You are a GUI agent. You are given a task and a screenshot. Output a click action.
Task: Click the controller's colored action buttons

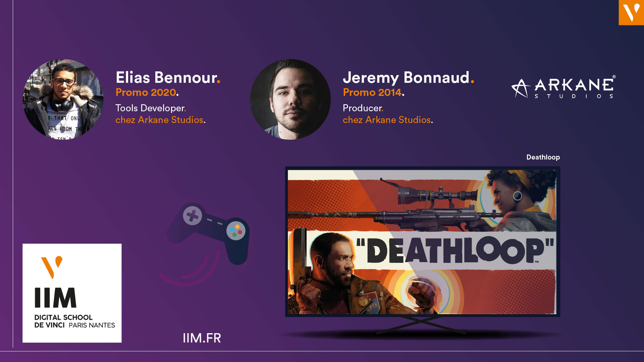coord(236,231)
